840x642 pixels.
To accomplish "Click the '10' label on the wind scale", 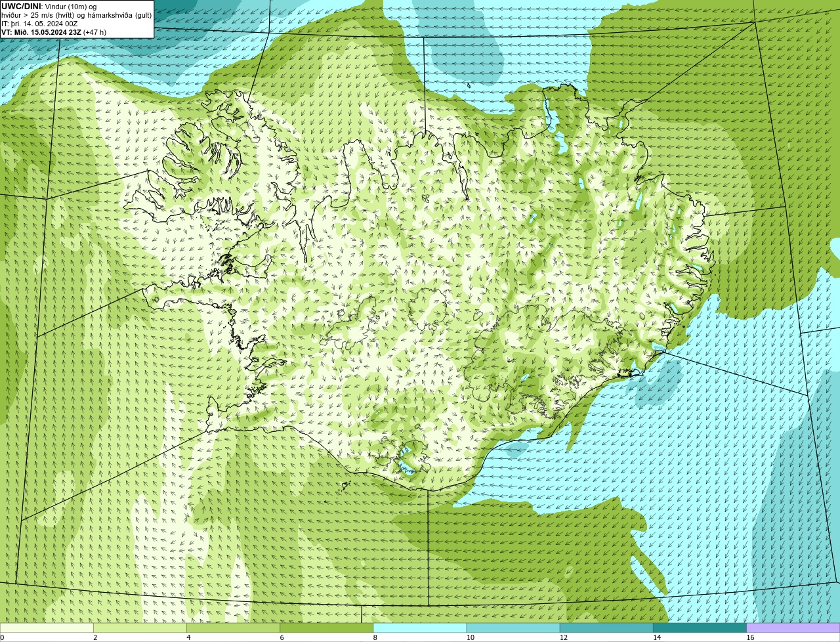I will click(470, 637).
